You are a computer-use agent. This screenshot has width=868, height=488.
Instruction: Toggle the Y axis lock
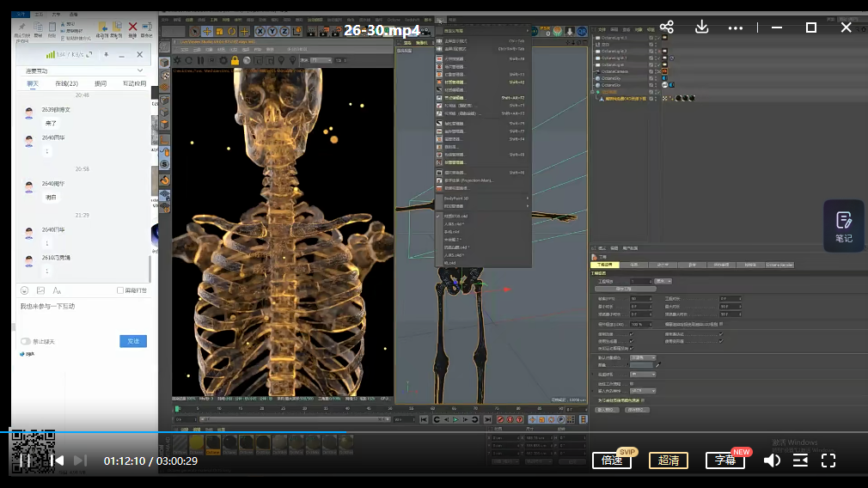pyautogui.click(x=272, y=32)
